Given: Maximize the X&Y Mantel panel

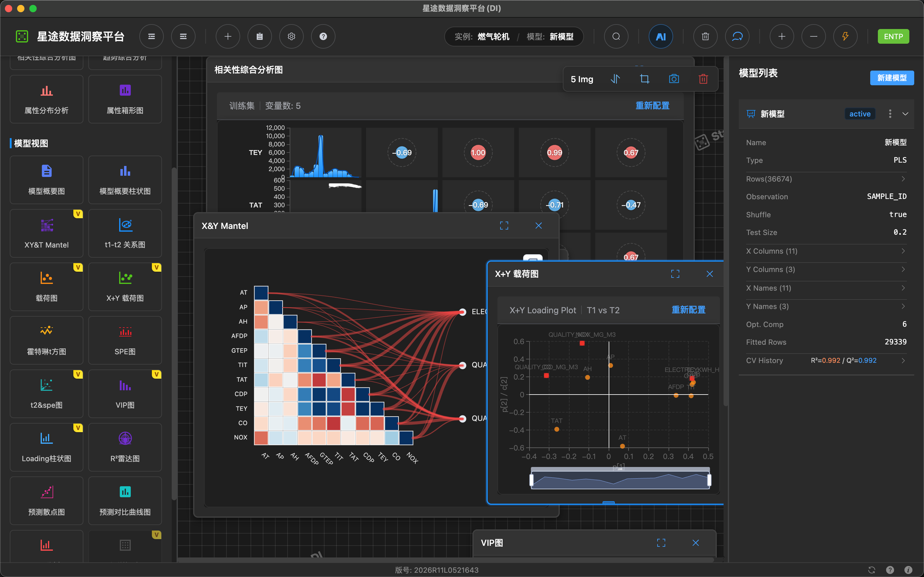Looking at the screenshot, I should pos(504,226).
